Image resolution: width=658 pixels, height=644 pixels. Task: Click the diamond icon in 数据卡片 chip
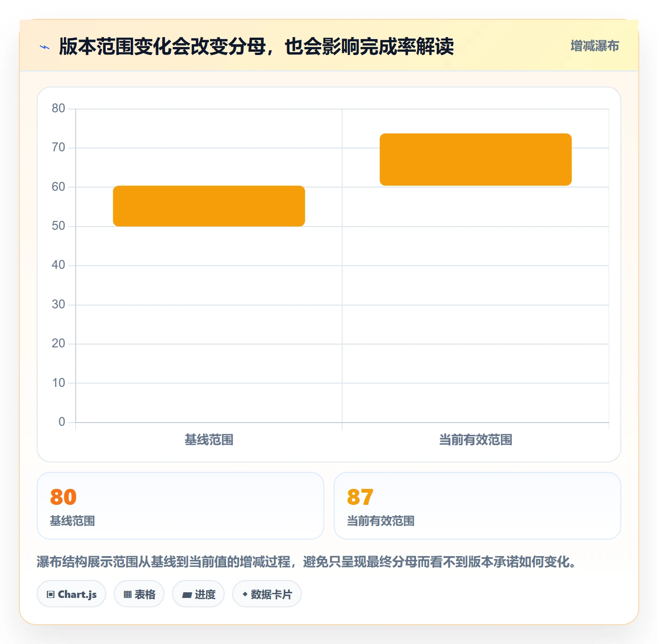[245, 594]
